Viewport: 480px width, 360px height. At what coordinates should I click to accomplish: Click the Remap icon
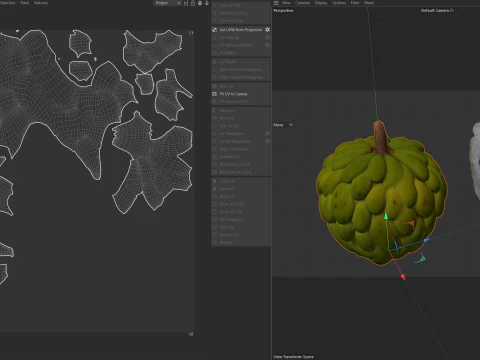click(215, 243)
